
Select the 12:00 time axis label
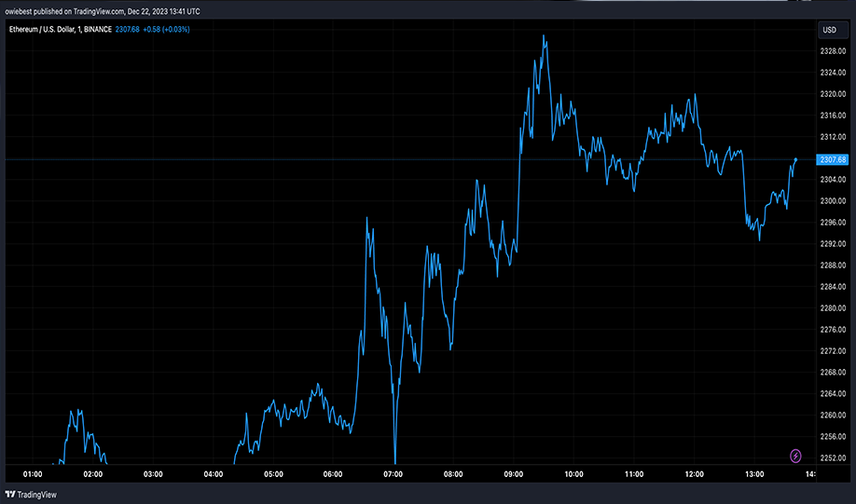(x=694, y=474)
